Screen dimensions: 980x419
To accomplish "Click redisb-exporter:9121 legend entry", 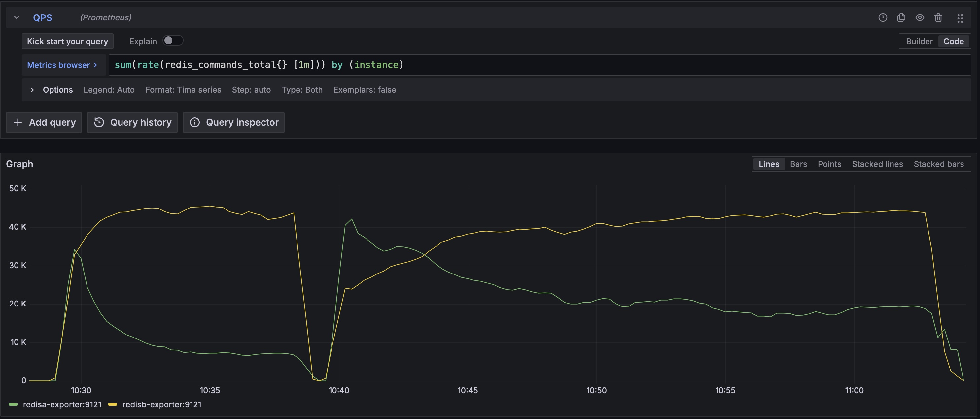I will pos(161,404).
